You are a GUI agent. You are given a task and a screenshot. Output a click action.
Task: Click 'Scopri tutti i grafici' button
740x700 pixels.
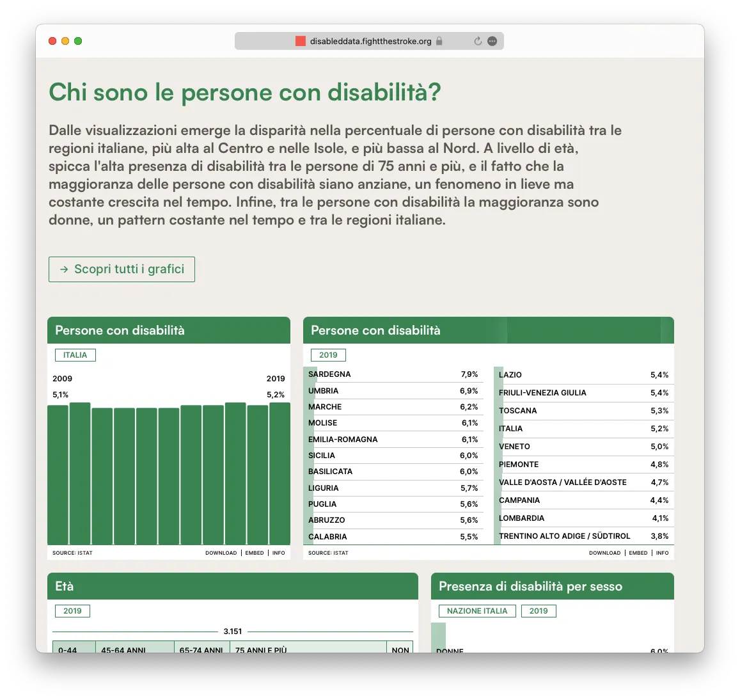[122, 269]
